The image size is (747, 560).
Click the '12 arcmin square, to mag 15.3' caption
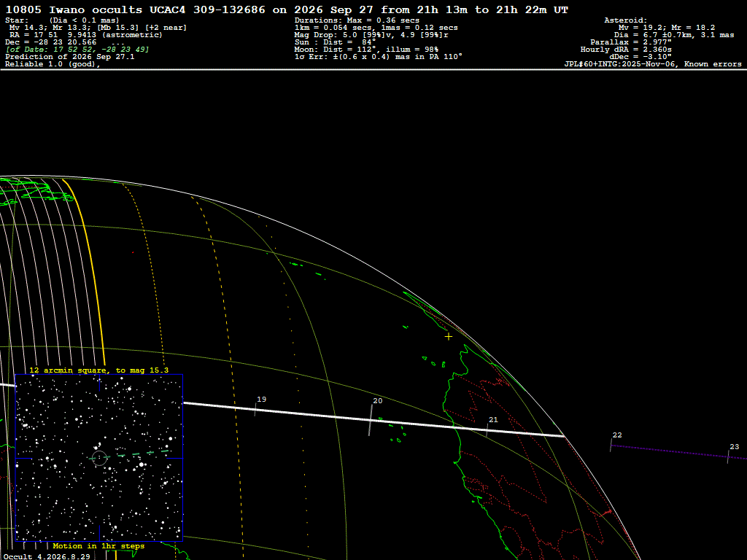(x=99, y=370)
